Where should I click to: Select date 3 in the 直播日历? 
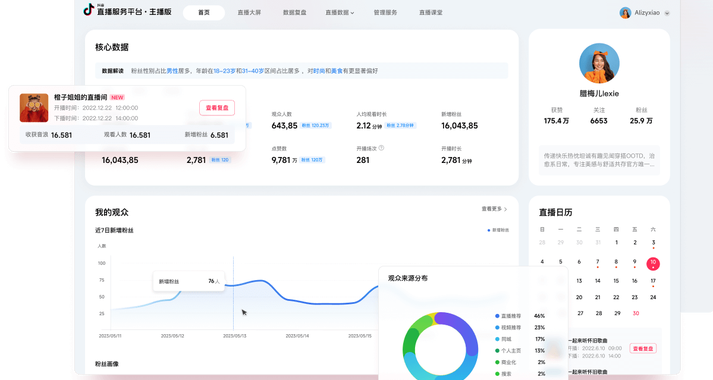(653, 243)
